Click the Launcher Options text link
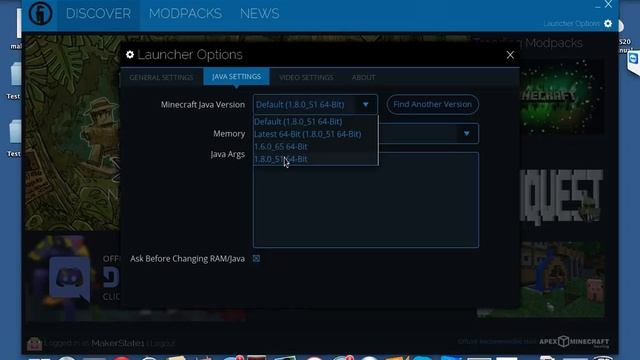The image size is (640, 360). 571,24
